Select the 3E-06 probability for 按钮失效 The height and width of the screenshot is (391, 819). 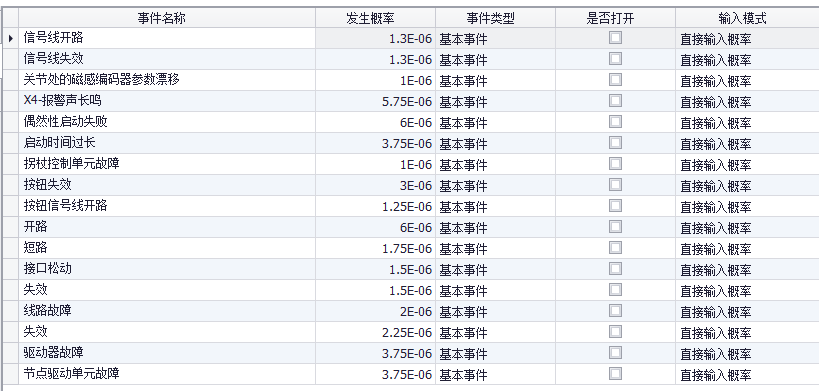click(375, 185)
